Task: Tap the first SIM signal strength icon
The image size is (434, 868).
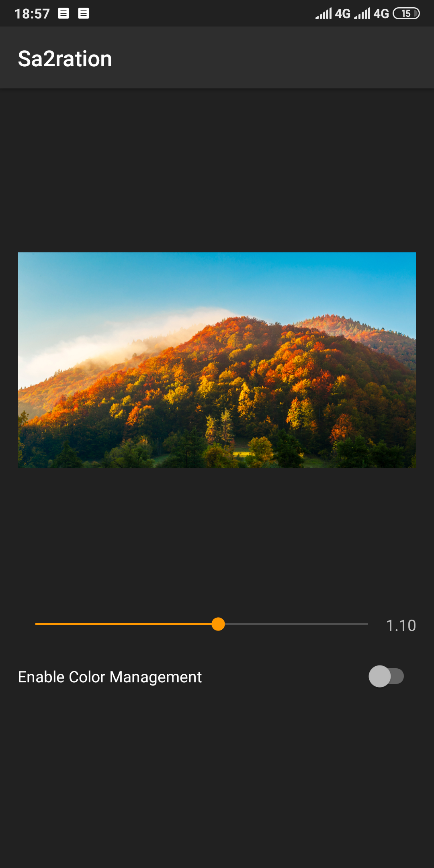Action: click(x=323, y=14)
